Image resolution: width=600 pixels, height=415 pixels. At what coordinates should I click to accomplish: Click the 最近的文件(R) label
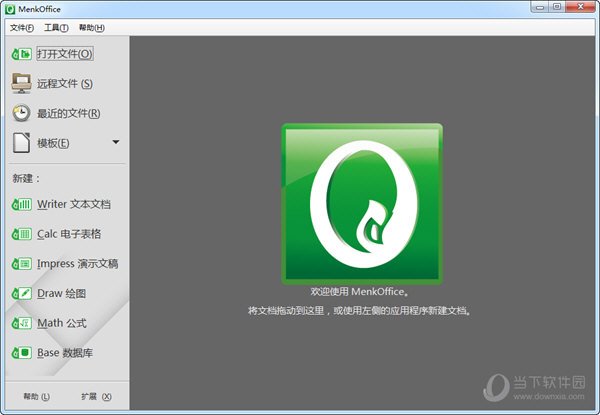click(x=68, y=113)
